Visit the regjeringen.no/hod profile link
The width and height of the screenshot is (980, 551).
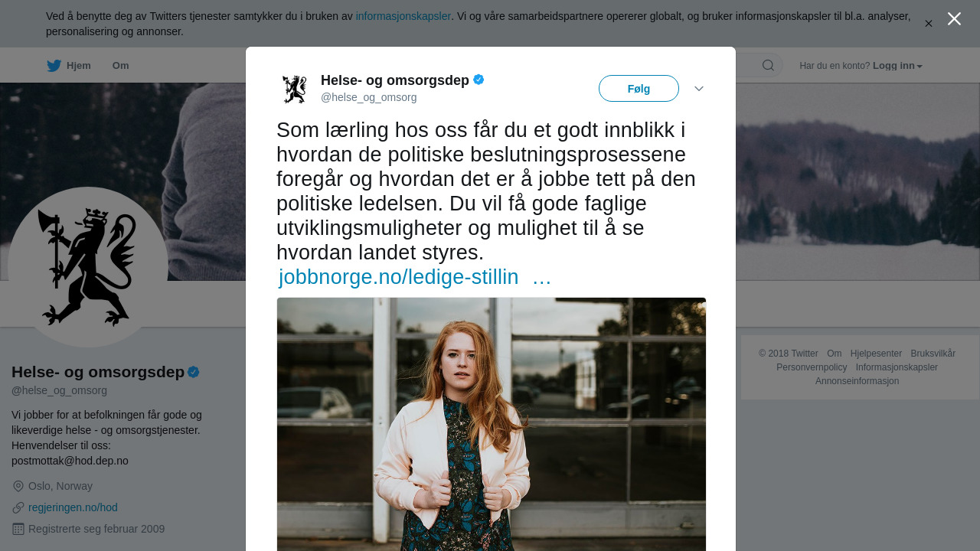click(73, 507)
